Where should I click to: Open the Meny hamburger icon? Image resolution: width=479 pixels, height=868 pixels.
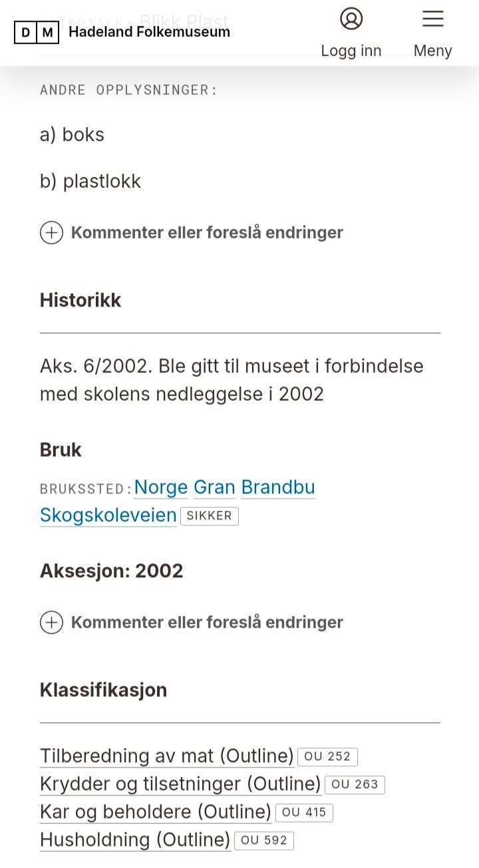tap(432, 19)
